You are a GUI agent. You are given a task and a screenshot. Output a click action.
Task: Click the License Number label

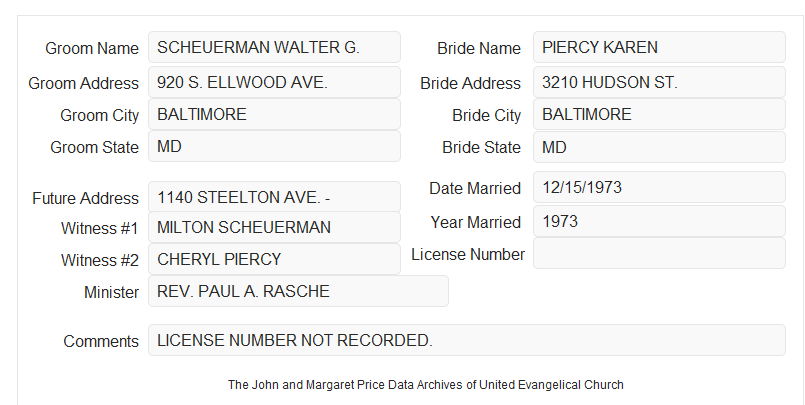[468, 255]
